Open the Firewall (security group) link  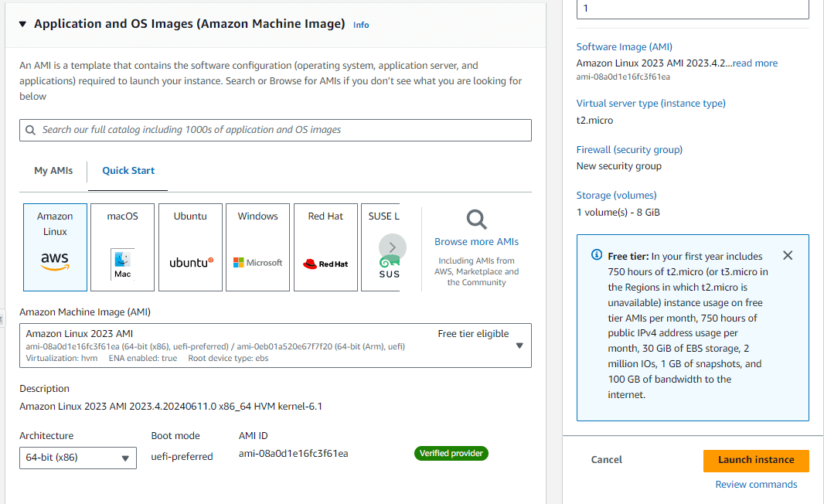coord(629,150)
